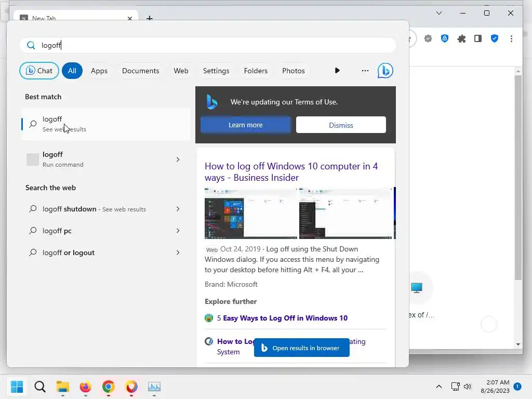
Task: Click Bing logo in Terms banner
Action: (212, 102)
